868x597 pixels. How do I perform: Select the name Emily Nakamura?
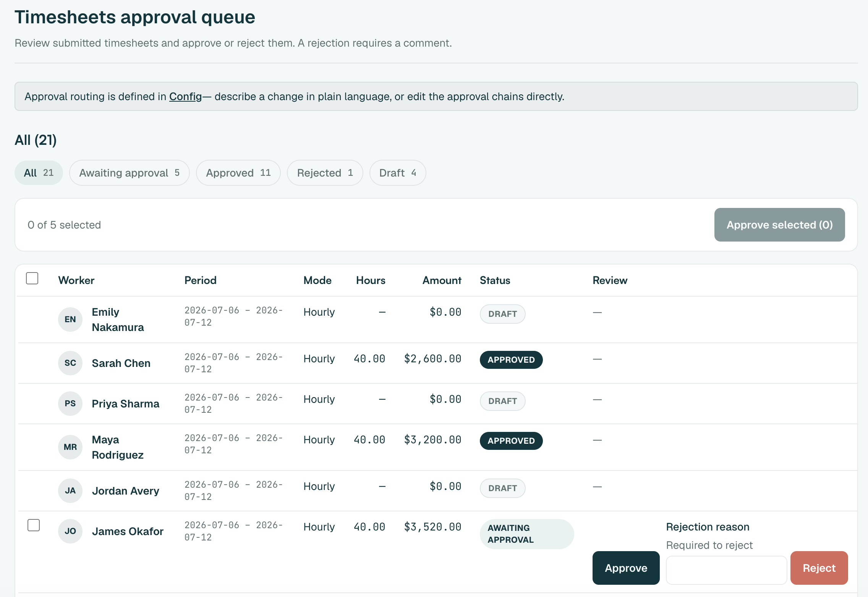(118, 320)
